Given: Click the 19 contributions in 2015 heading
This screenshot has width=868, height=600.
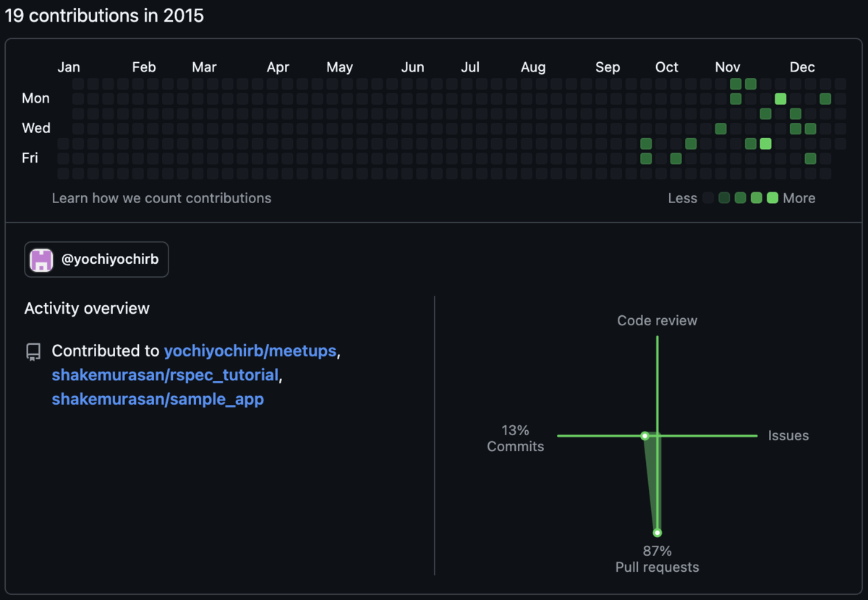Looking at the screenshot, I should [105, 15].
